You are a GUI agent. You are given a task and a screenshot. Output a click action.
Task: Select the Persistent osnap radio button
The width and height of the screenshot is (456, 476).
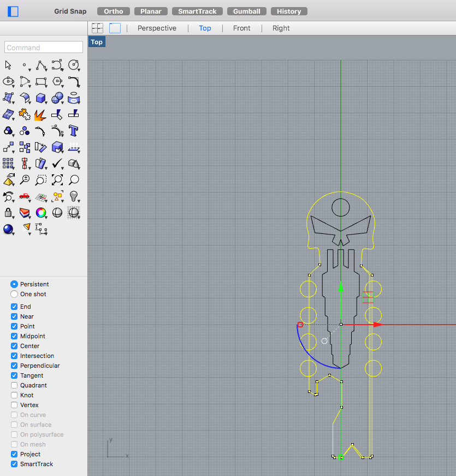[x=14, y=284]
